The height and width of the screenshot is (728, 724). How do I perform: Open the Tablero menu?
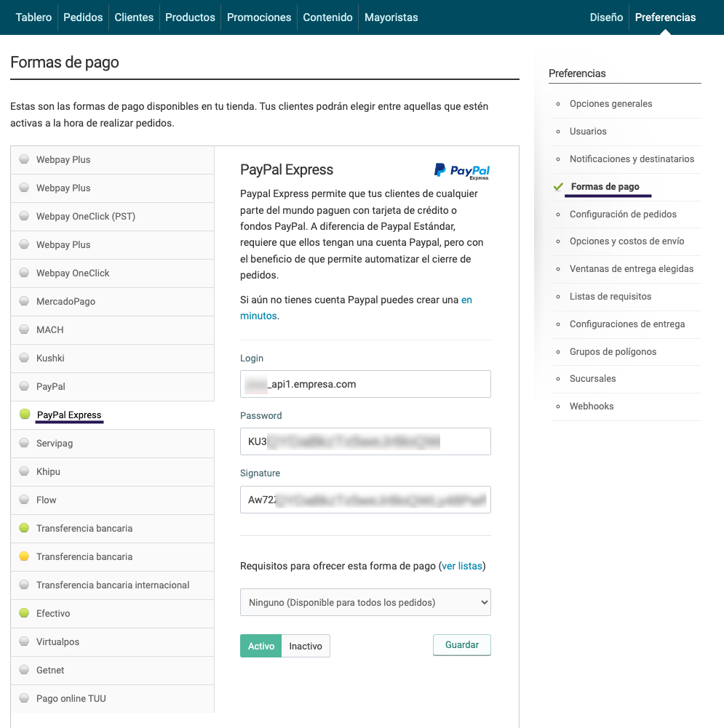33,17
